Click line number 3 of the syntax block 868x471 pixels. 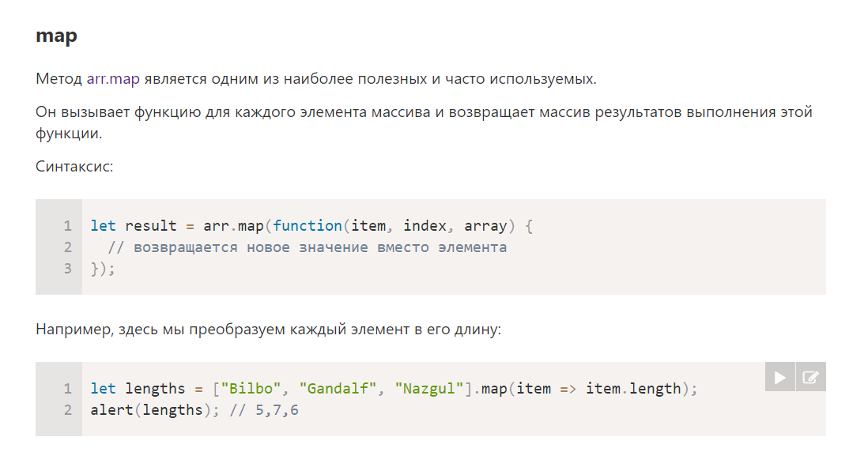[67, 269]
